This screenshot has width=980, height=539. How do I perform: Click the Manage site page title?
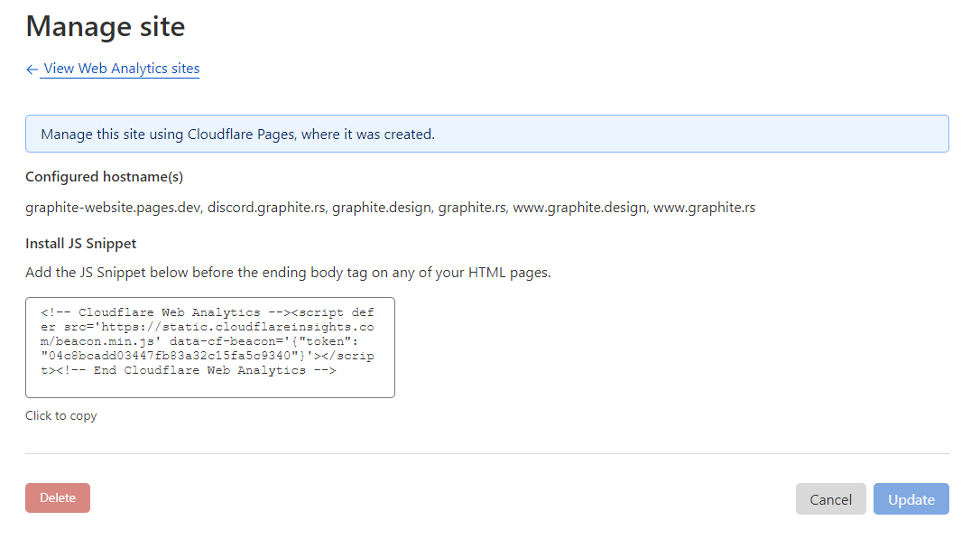pos(106,27)
